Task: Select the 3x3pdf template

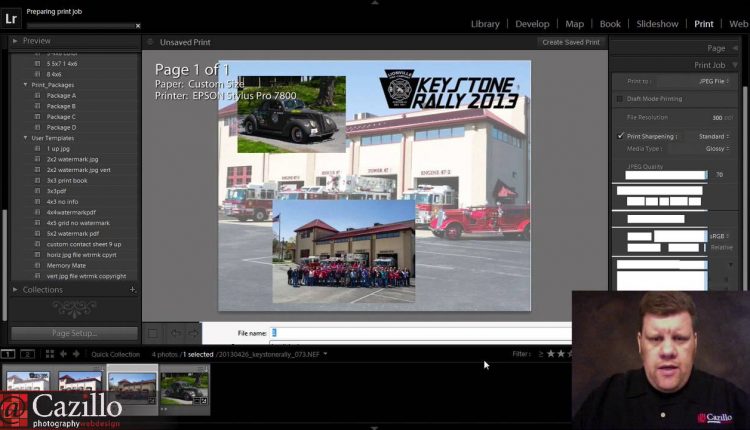Action: click(56, 191)
